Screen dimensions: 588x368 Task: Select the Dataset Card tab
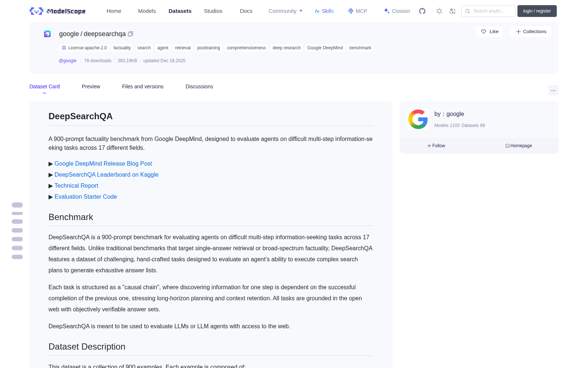click(x=44, y=86)
